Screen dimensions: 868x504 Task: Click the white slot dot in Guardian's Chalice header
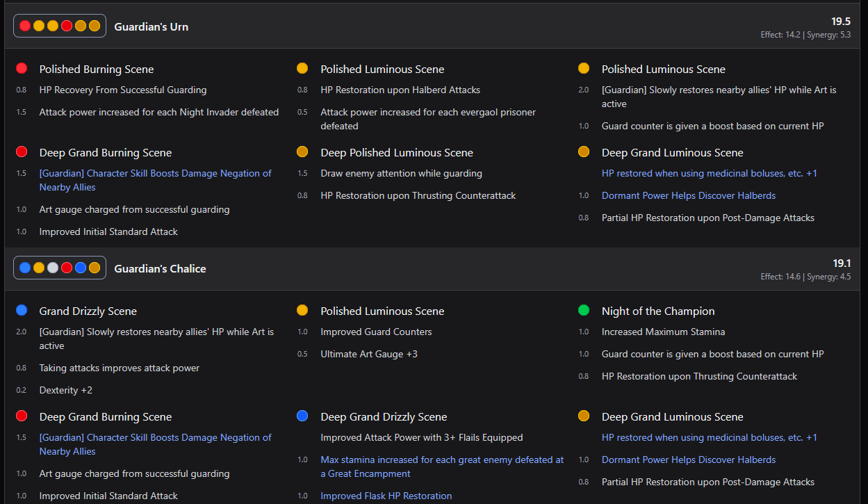pos(53,268)
